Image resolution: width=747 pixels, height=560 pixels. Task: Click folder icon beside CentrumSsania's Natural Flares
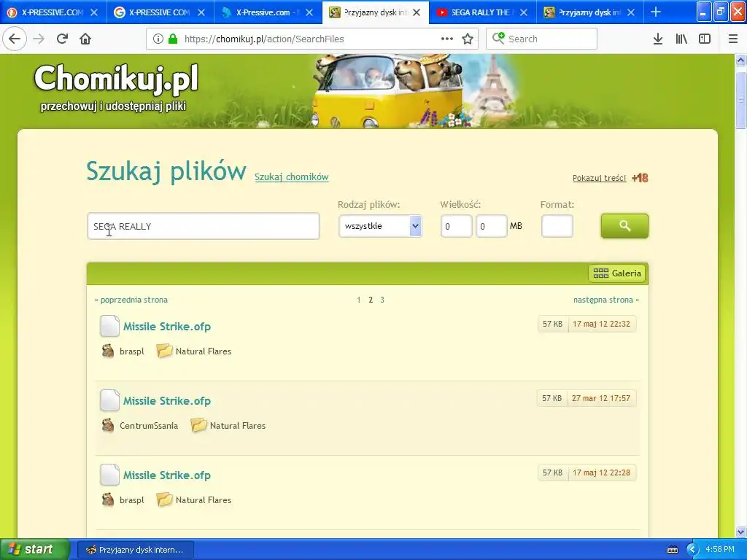(198, 425)
